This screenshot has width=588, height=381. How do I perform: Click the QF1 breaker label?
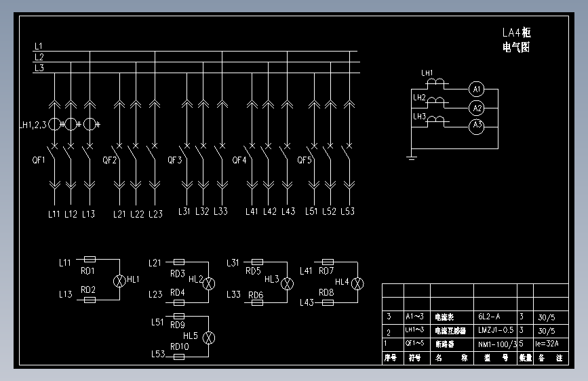coord(39,160)
